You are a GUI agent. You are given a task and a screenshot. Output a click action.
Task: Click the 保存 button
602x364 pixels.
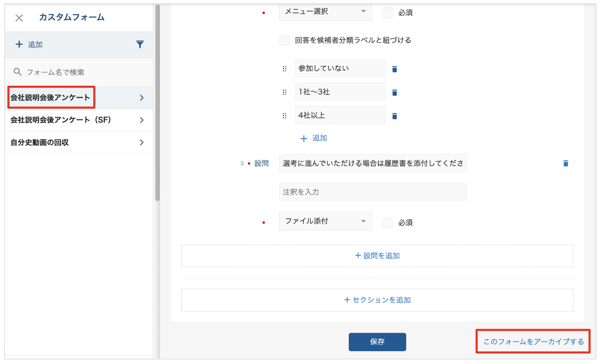pos(377,342)
